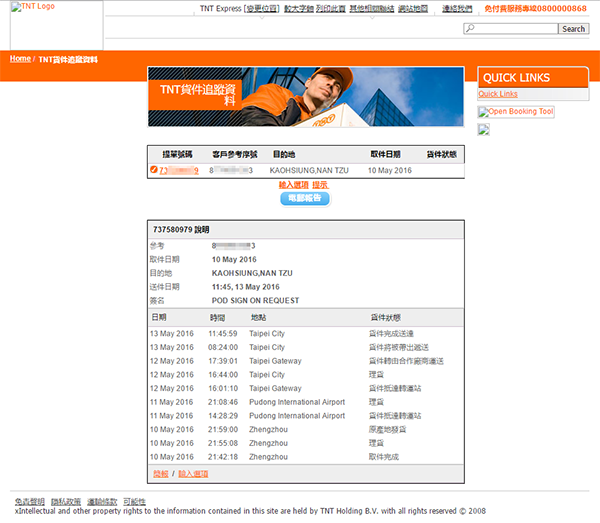Image resolution: width=600 pixels, height=523 pixels.
Task: Click the 21:08:46 Pudong International Airport row
Action: click(306, 402)
